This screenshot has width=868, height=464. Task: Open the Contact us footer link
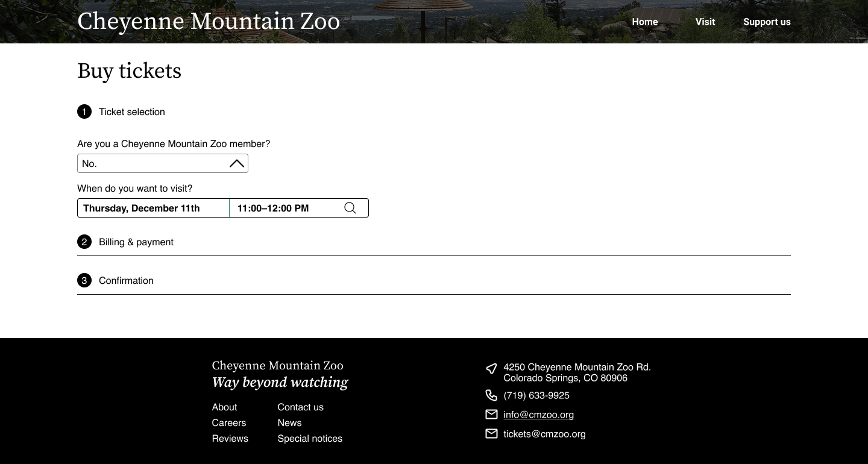300,407
